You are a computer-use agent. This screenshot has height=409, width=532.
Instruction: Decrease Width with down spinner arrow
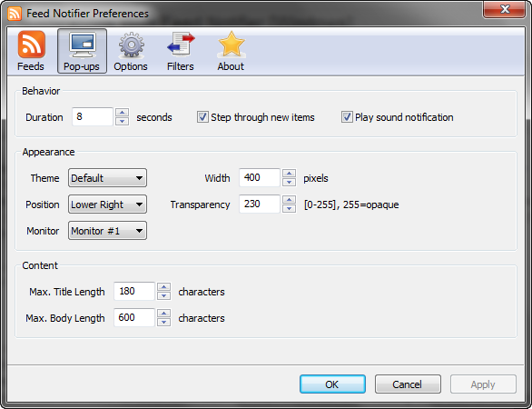(x=289, y=182)
